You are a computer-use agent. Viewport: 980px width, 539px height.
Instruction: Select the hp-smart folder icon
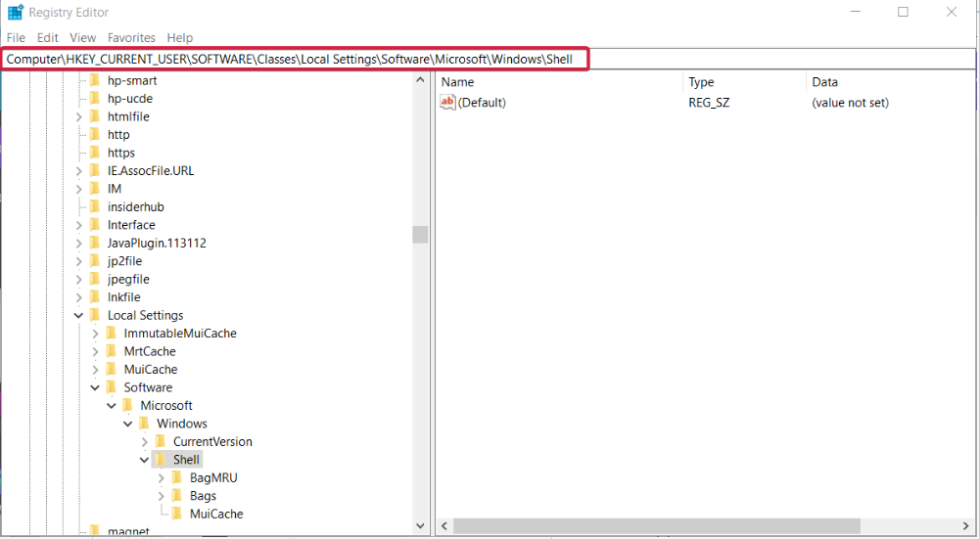click(x=95, y=80)
